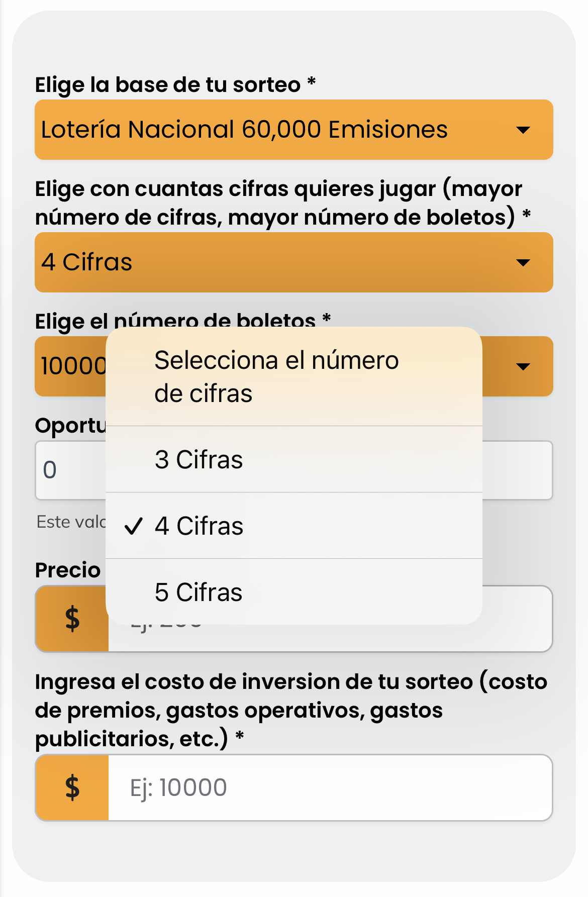Select the 'Selecciona el número de cifras' placeholder option
This screenshot has width=588, height=897.
tap(276, 376)
